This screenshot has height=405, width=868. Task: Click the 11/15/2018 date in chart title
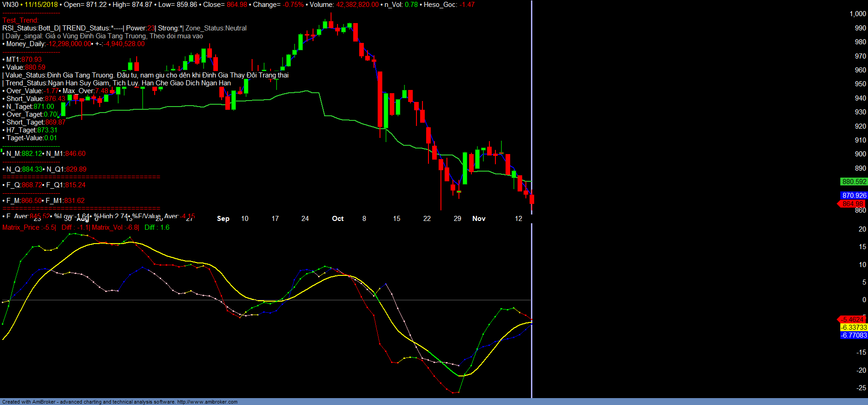(41, 5)
